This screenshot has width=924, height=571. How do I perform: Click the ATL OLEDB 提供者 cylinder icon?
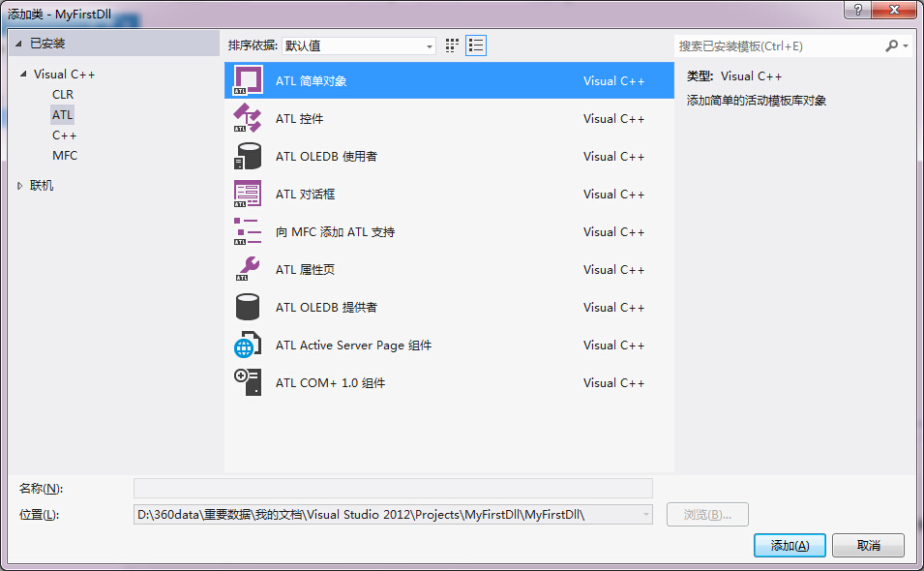pos(248,307)
